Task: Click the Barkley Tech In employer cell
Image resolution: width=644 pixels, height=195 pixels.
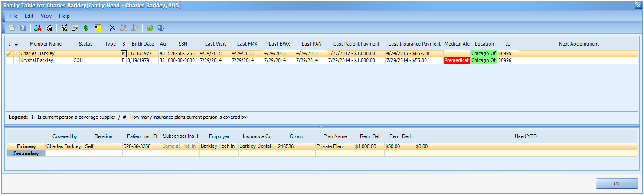Action: tap(219, 146)
